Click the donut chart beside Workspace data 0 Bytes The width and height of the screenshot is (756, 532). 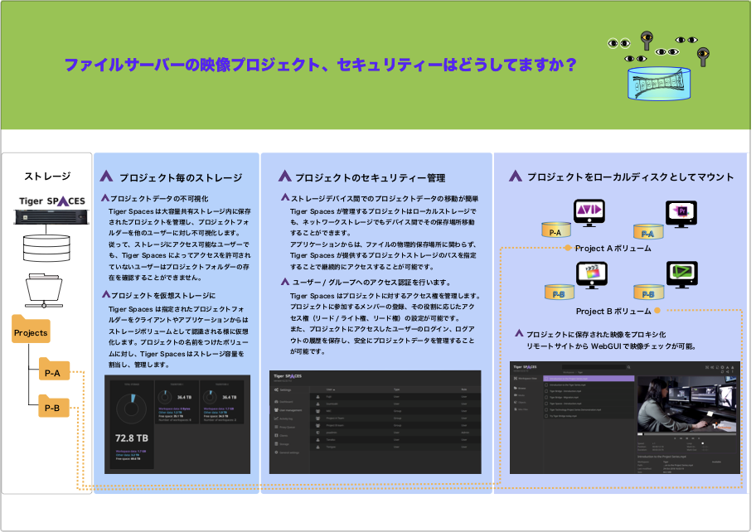point(165,397)
